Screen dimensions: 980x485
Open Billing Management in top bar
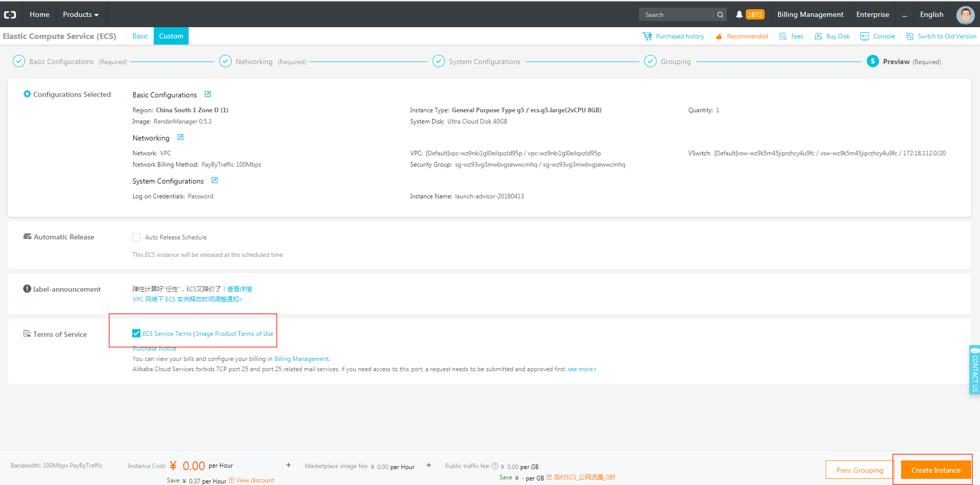click(x=810, y=14)
